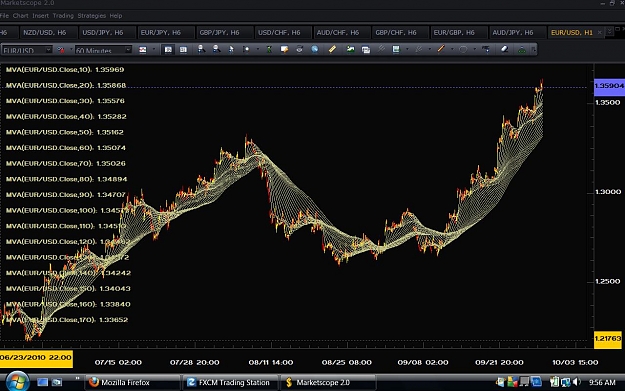Viewport: 625px width, 391px height.
Task: Expand the arrow next to red candle icon
Action: tap(71, 50)
